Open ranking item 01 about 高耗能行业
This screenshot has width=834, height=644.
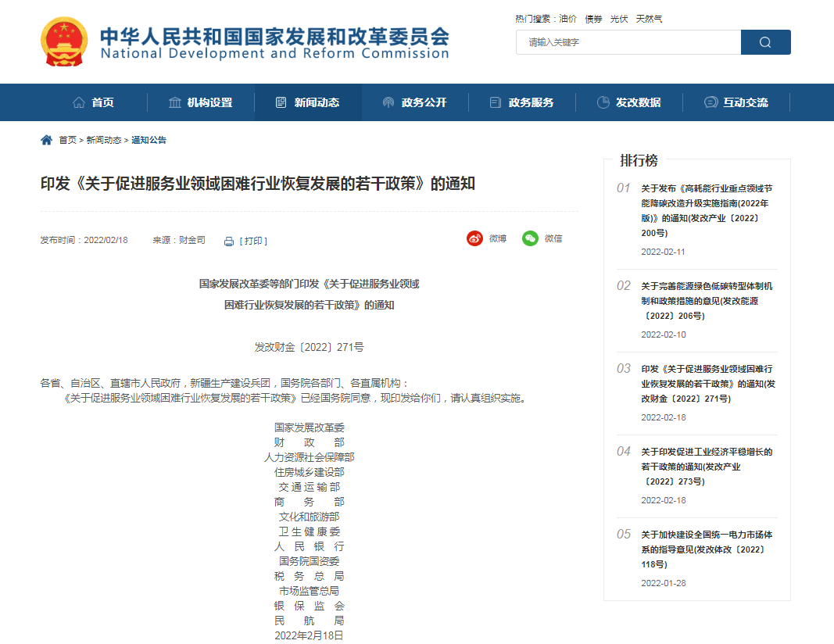pyautogui.click(x=707, y=210)
